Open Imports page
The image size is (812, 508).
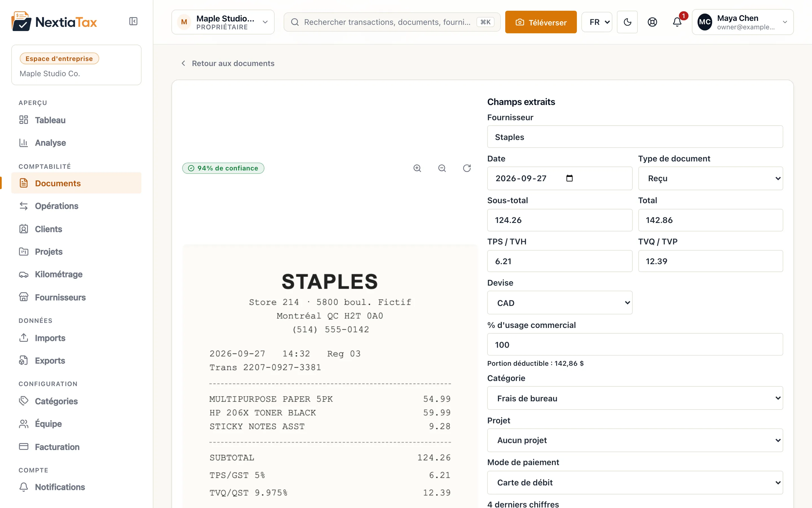tap(76, 338)
